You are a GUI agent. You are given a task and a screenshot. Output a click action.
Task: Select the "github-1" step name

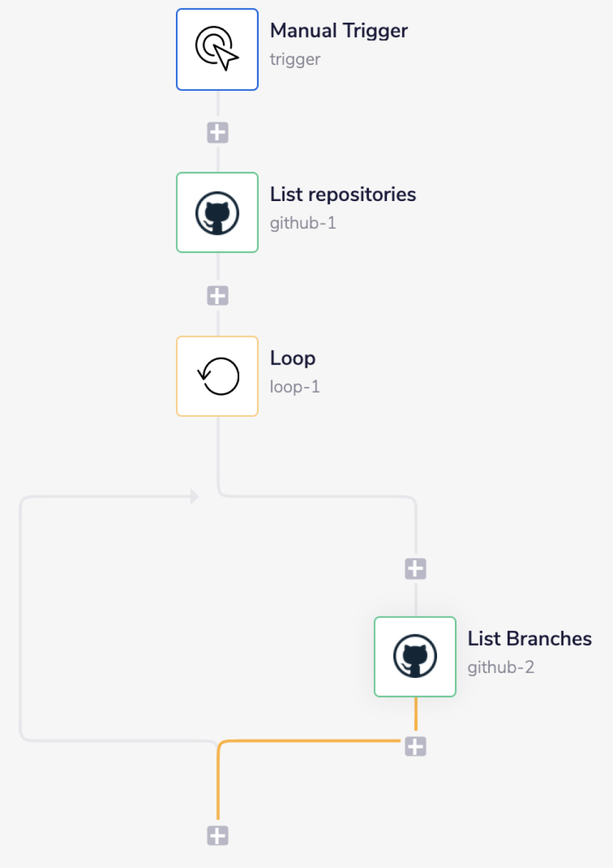[x=303, y=223]
